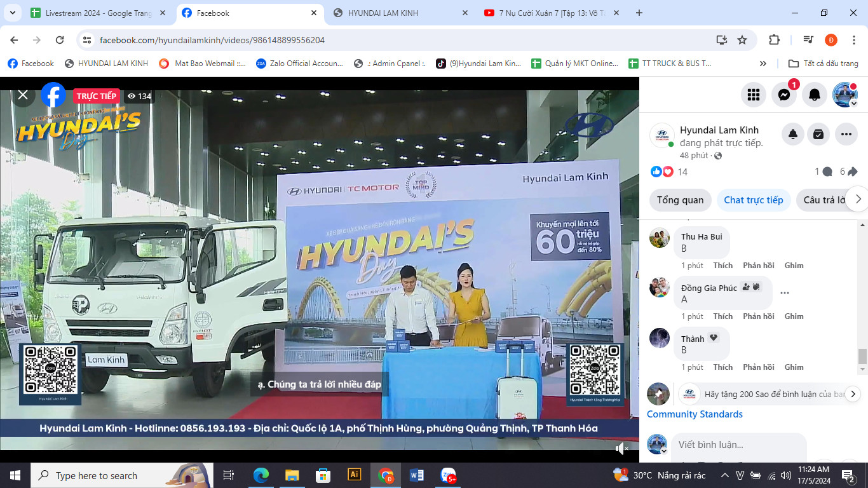Open the Facebook bookmark

(31, 64)
